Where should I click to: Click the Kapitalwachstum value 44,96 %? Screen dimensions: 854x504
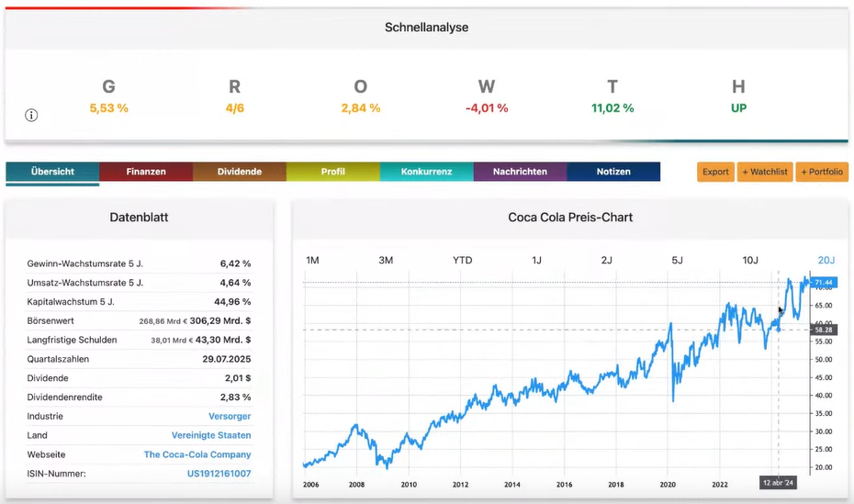tap(232, 301)
